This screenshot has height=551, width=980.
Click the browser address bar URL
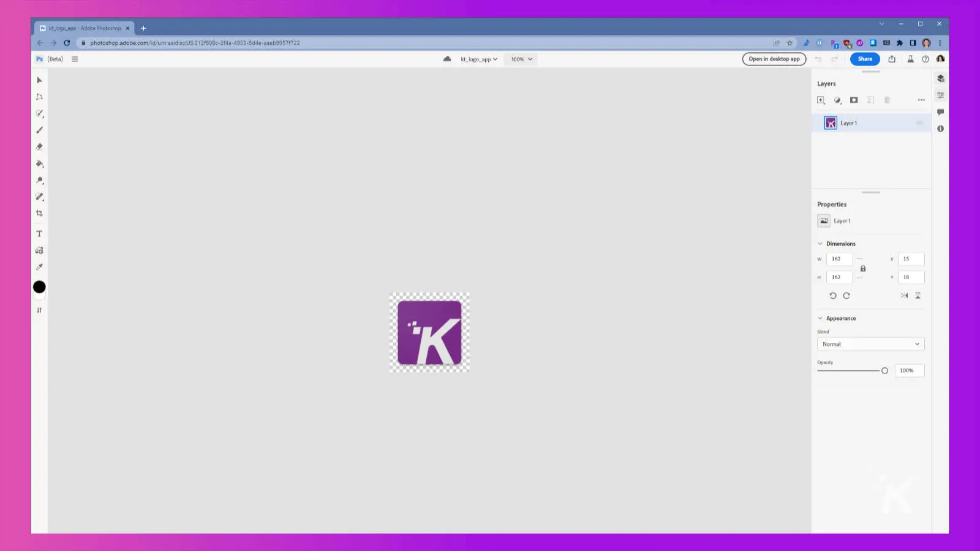[x=195, y=43]
